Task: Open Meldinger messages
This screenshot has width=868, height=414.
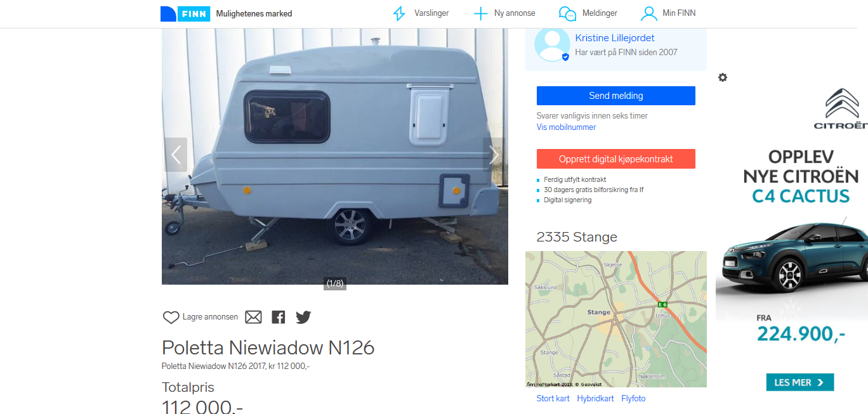Action: [588, 13]
